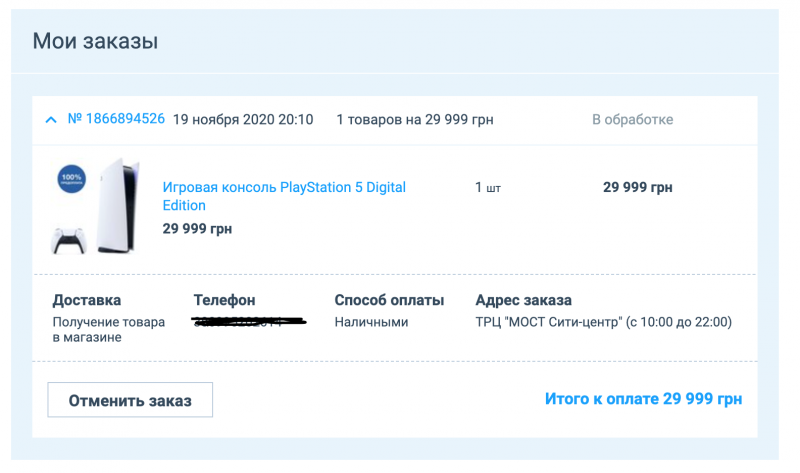This screenshot has height=473, width=800.
Task: Click the Наличными payment method text
Action: click(x=371, y=322)
